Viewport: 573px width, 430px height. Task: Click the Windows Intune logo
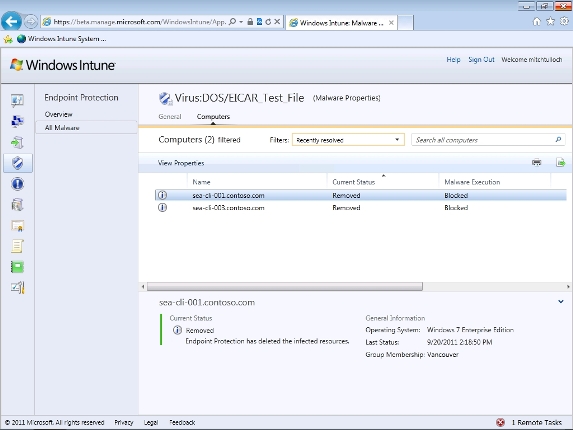click(63, 65)
